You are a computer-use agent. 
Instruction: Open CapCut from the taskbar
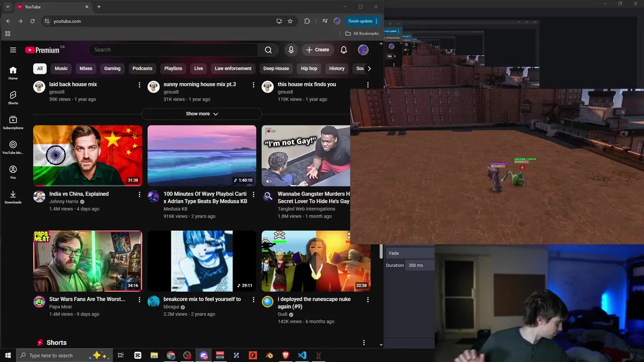coord(138,355)
